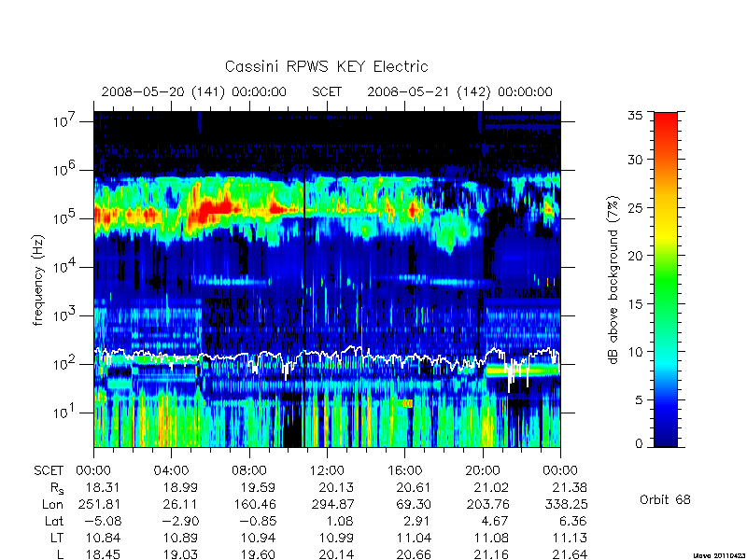Click the "16:00" SCET time label
The image size is (747, 560).
(x=405, y=470)
